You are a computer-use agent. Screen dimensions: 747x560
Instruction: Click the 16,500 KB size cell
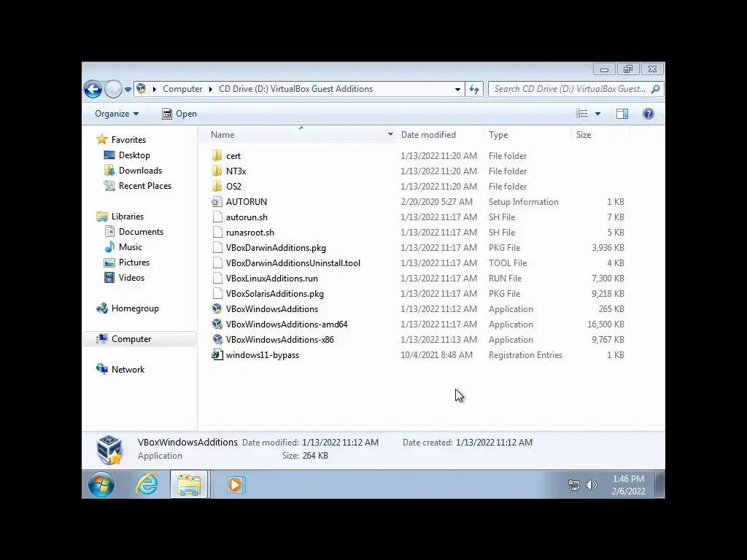tap(605, 324)
